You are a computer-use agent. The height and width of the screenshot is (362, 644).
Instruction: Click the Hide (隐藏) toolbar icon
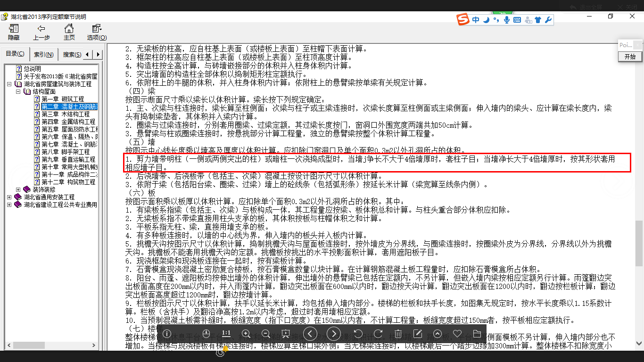(x=14, y=33)
